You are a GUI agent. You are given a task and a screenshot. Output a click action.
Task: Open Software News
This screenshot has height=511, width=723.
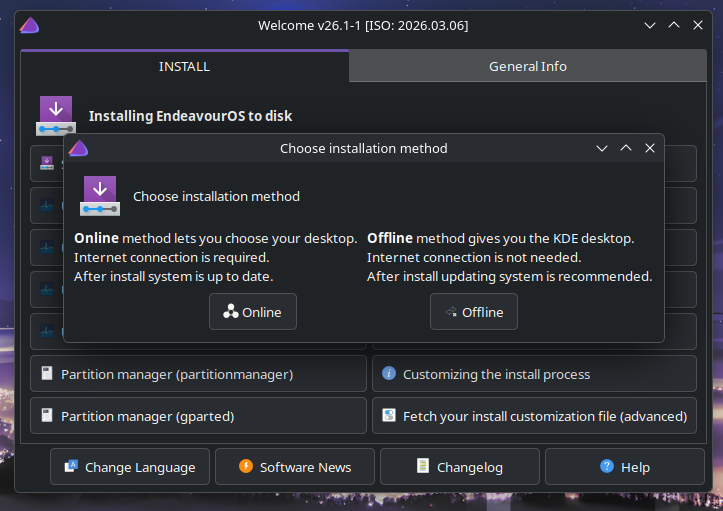[x=294, y=467]
